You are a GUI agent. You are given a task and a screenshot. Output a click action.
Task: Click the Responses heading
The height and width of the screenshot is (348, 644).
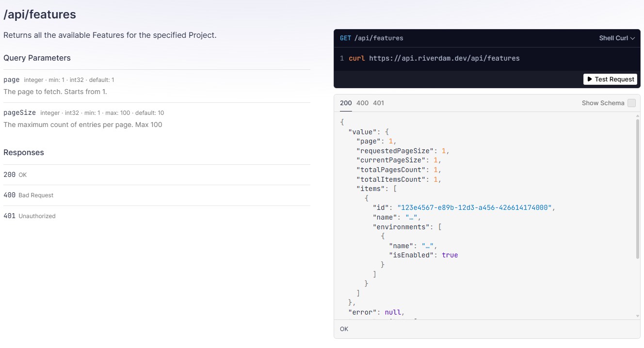(24, 152)
